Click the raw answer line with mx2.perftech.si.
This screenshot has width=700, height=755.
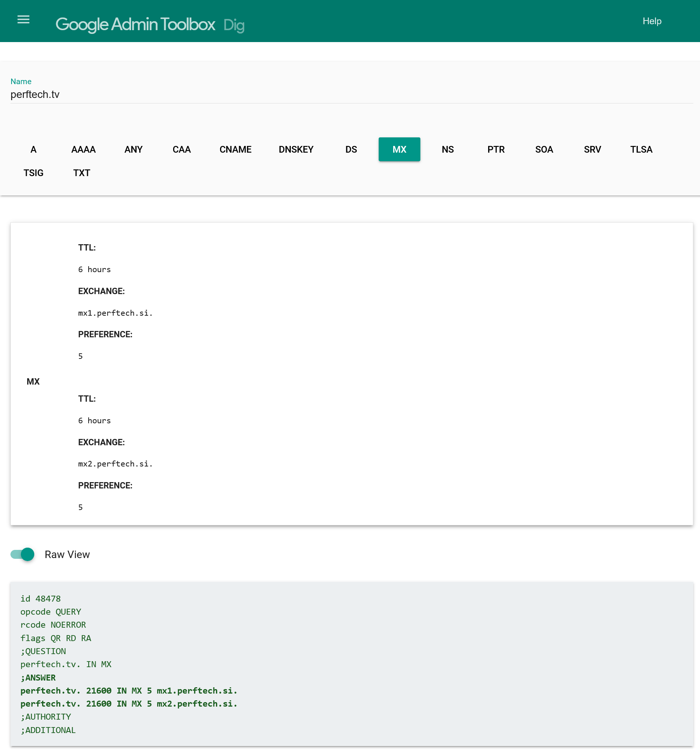(x=129, y=704)
